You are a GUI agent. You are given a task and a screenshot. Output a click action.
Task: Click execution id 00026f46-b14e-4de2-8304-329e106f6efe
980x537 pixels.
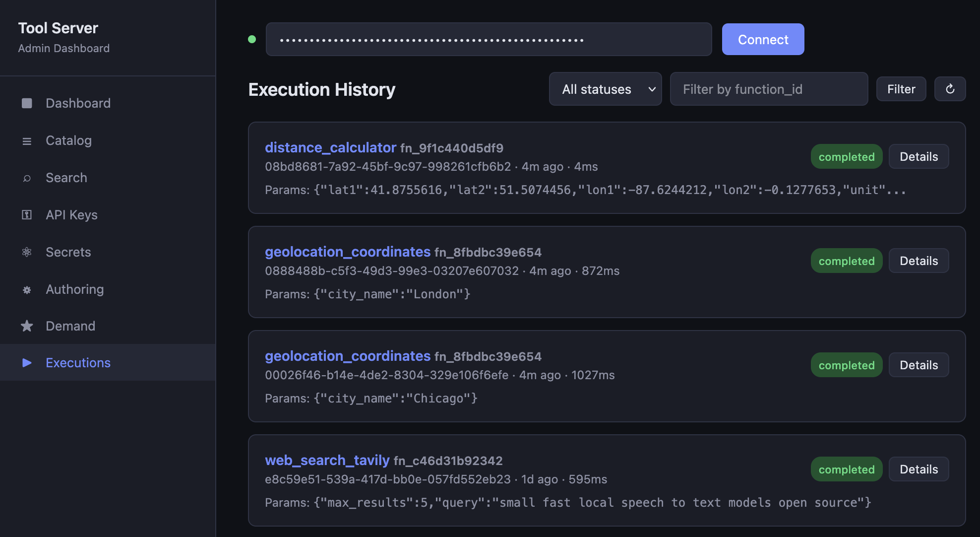387,375
